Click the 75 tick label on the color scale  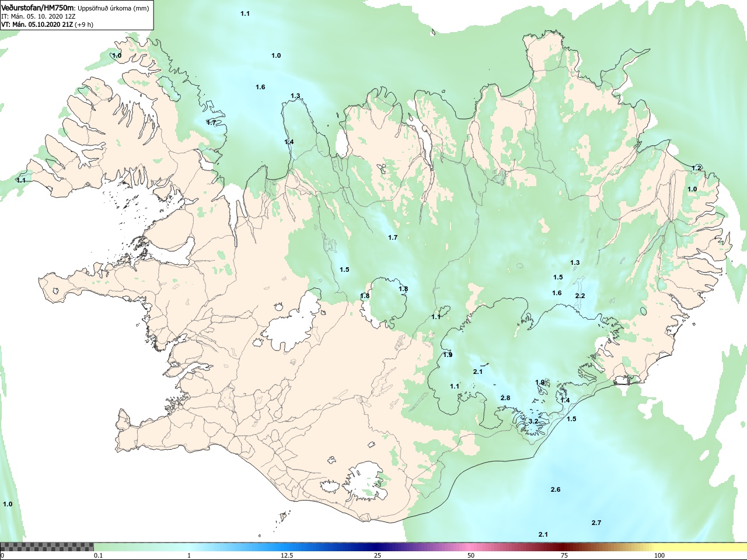tap(564, 555)
